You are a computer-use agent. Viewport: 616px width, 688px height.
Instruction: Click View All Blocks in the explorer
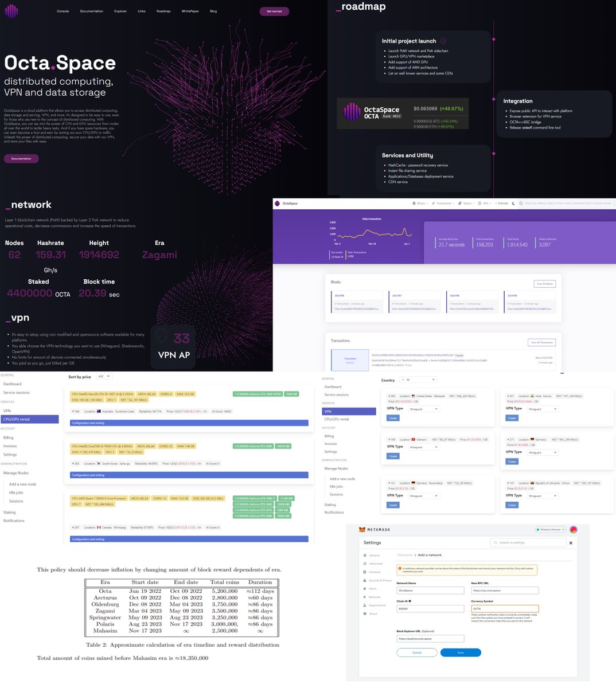coord(545,284)
